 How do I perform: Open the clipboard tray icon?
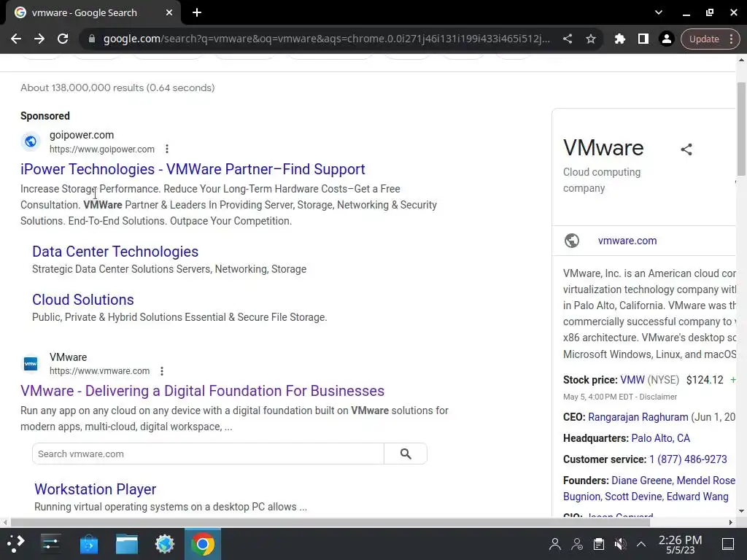[x=599, y=544]
